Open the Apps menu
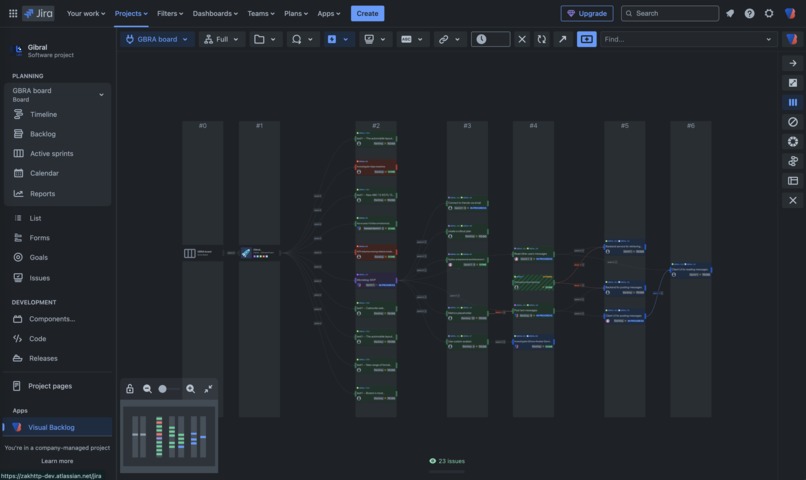 [x=328, y=13]
